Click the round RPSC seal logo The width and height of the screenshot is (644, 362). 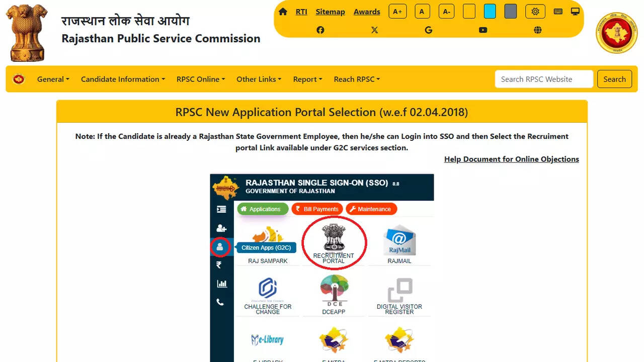point(616,33)
